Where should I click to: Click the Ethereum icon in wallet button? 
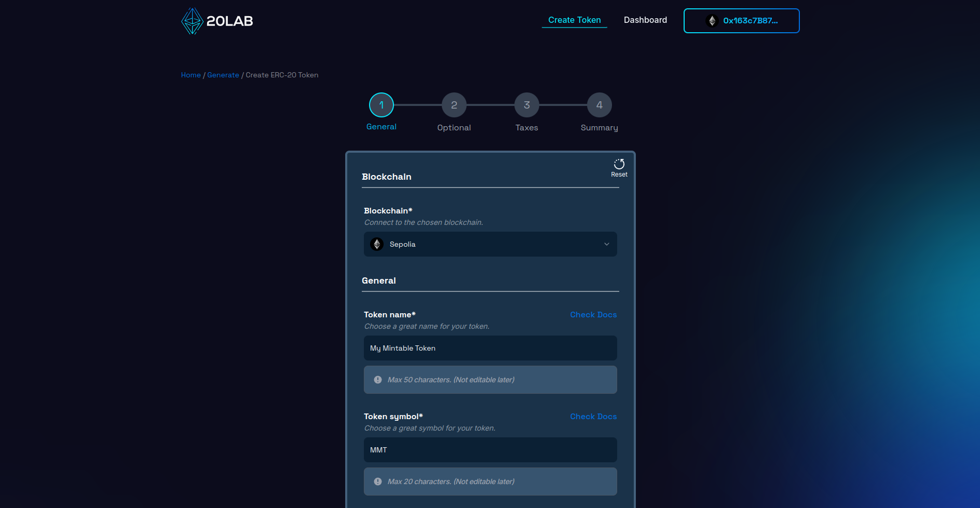[712, 21]
